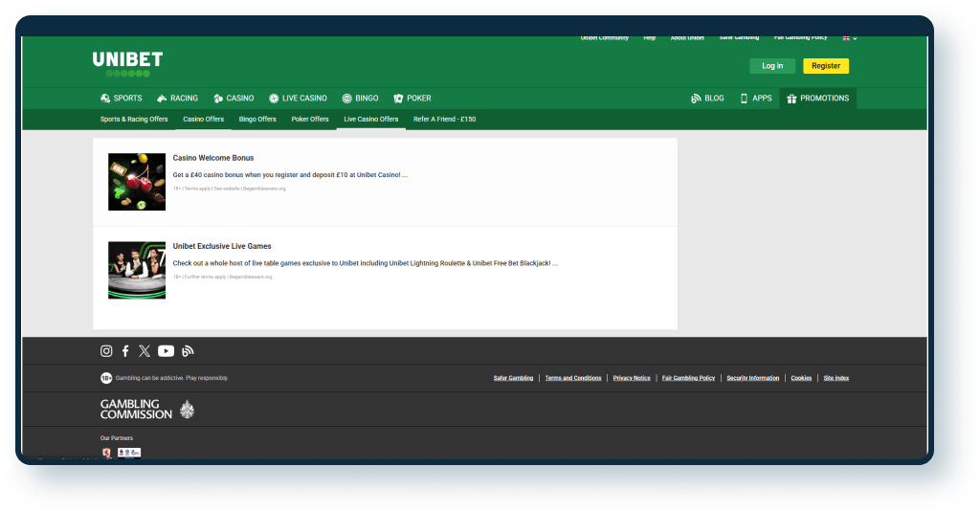This screenshot has width=980, height=511.
Task: Open the Site index link
Action: [836, 378]
